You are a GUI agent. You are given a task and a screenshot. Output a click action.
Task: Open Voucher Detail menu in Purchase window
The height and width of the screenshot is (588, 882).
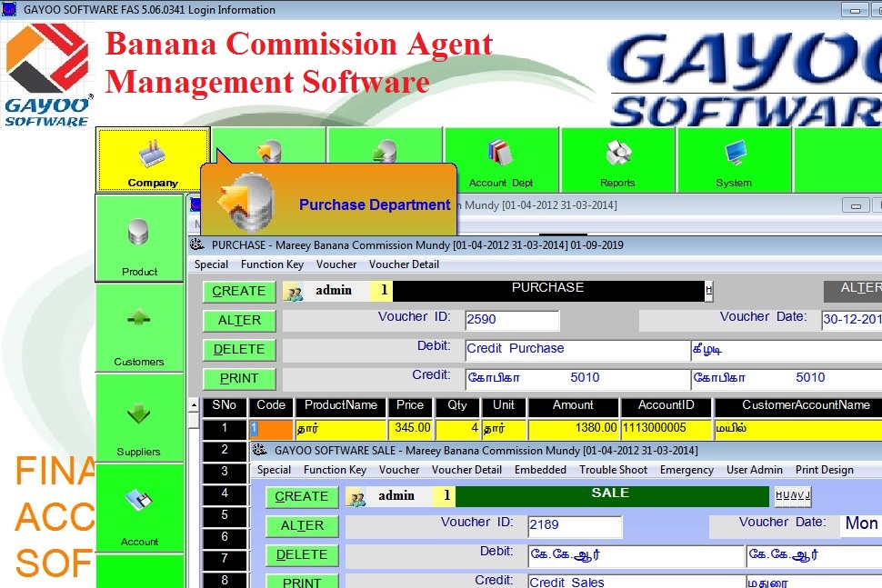pos(404,264)
